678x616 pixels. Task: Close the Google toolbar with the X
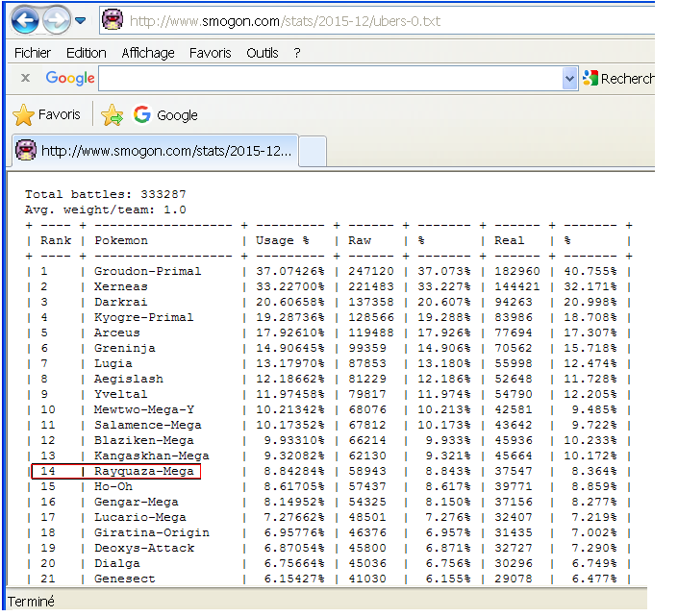click(25, 78)
